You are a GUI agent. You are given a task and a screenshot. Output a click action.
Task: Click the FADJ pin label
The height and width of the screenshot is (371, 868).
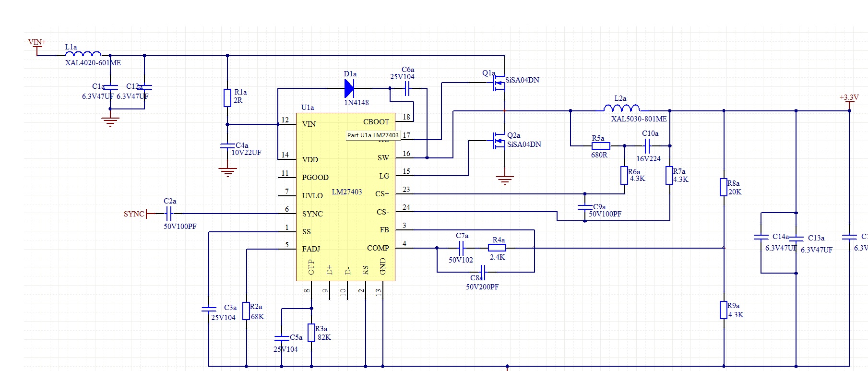click(311, 249)
